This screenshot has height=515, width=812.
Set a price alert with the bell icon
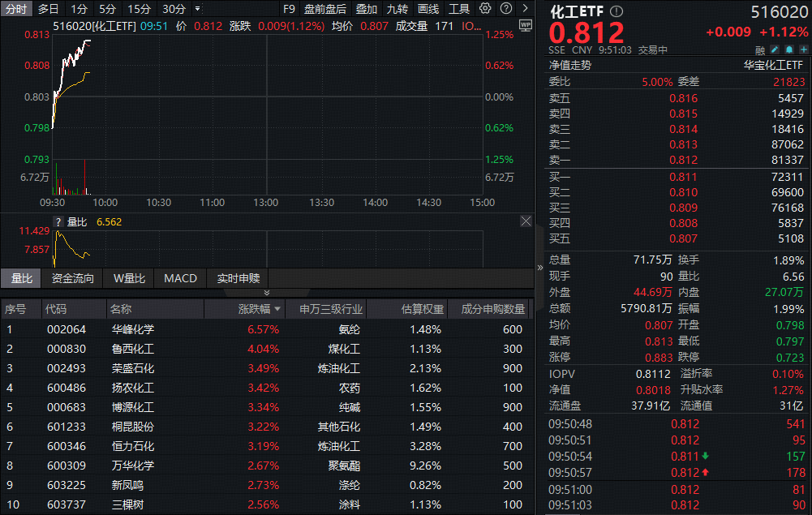click(x=790, y=49)
